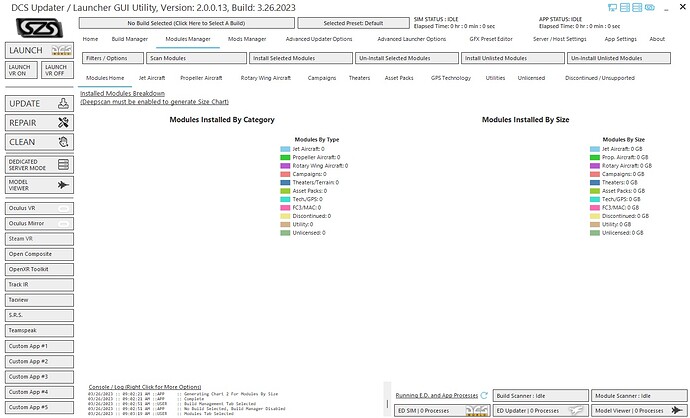Open the Mods Manager tab
Viewport: 690px width, 418px height.
[x=247, y=39]
